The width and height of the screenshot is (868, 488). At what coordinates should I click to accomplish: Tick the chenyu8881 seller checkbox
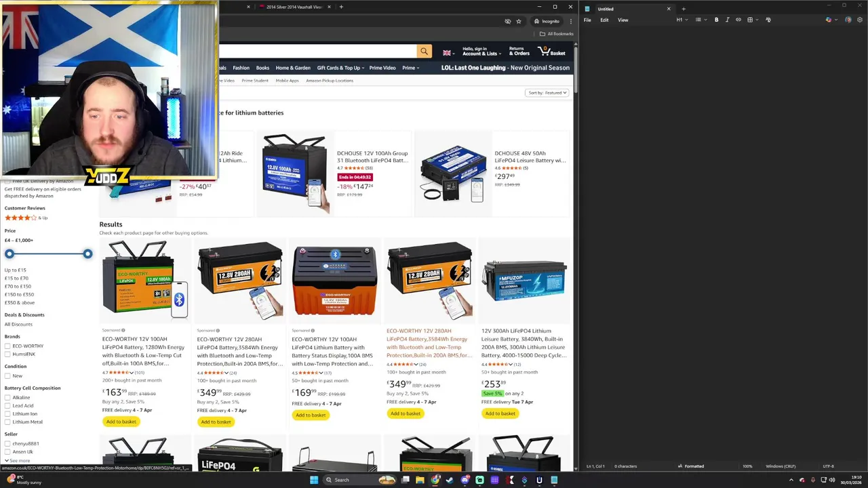[x=7, y=444]
